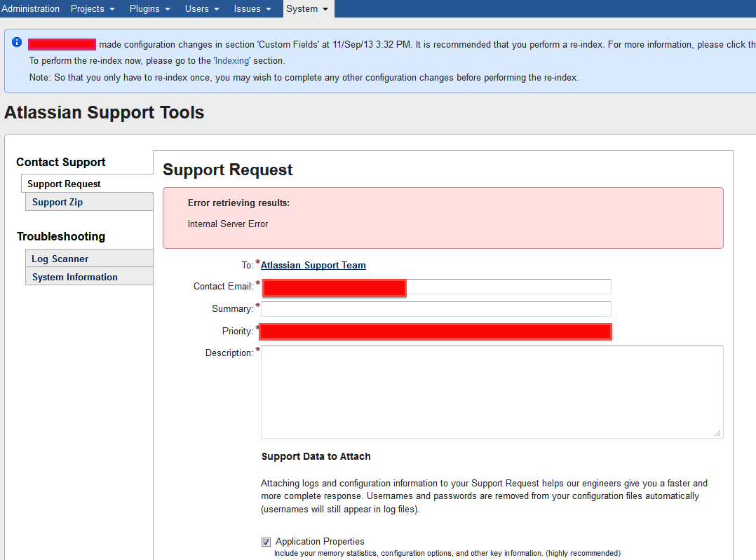Open the System dropdown menu

tap(308, 8)
